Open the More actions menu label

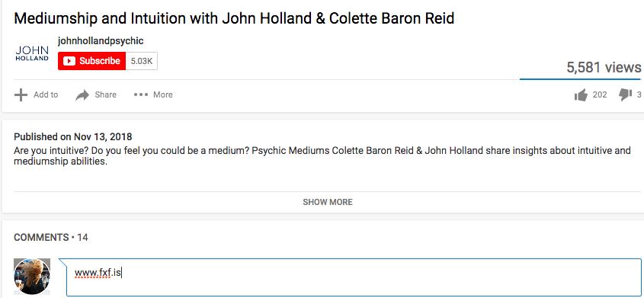pos(162,95)
